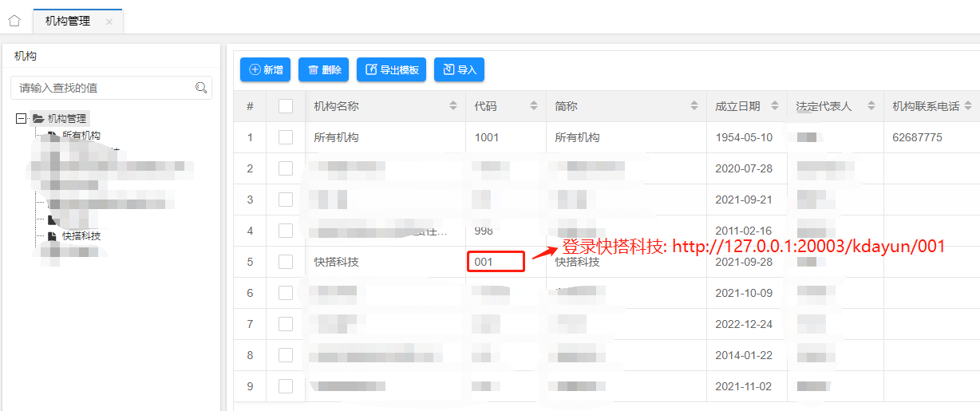Sort by 法定代表人 column sort arrows
The image size is (980, 411).
[871, 106]
